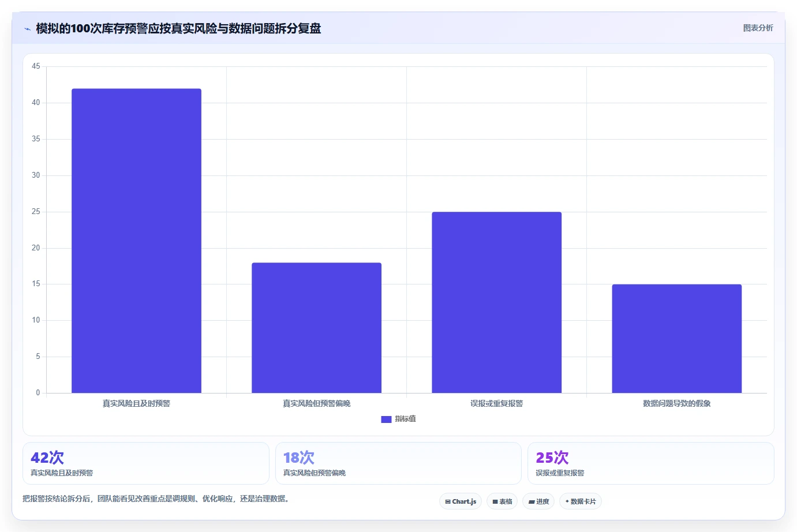
Task: Click the 42次 data card
Action: coord(146,463)
